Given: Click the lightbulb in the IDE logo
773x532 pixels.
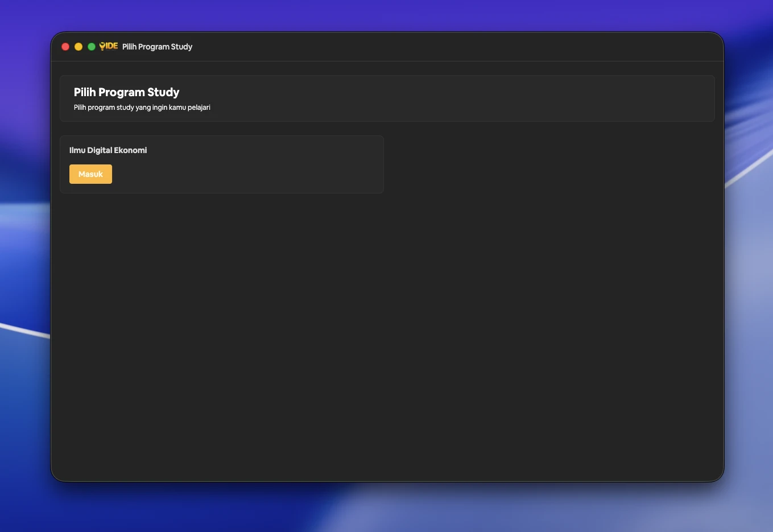Looking at the screenshot, I should click(102, 46).
